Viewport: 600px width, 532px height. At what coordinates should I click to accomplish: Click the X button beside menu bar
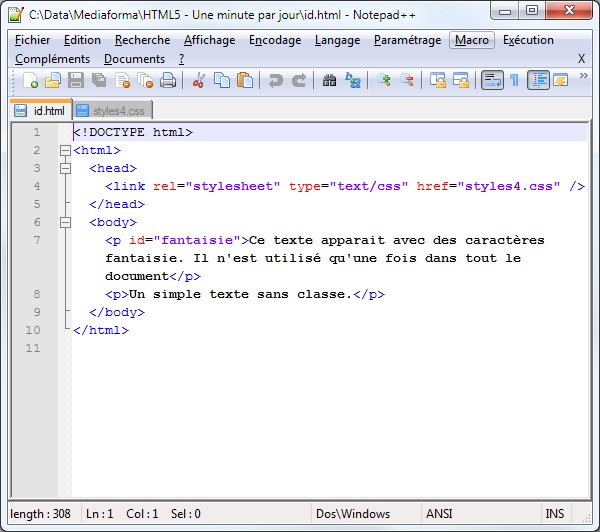(581, 59)
